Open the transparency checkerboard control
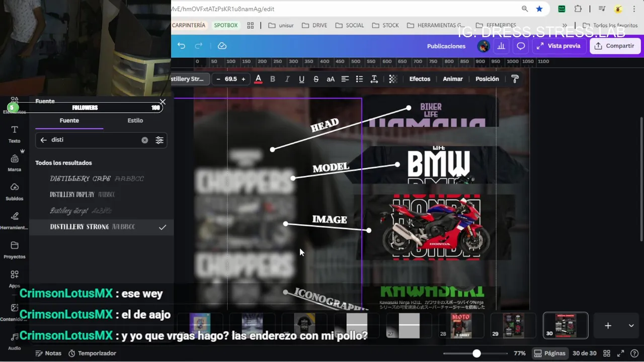The height and width of the screenshot is (362, 644). tap(393, 79)
